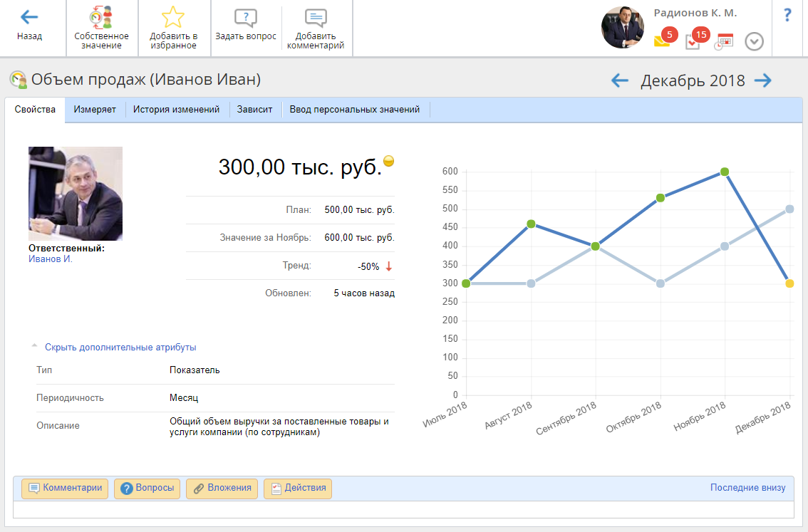This screenshot has width=808, height=532.
Task: Open messages envelope with 5 badge
Action: tap(663, 41)
